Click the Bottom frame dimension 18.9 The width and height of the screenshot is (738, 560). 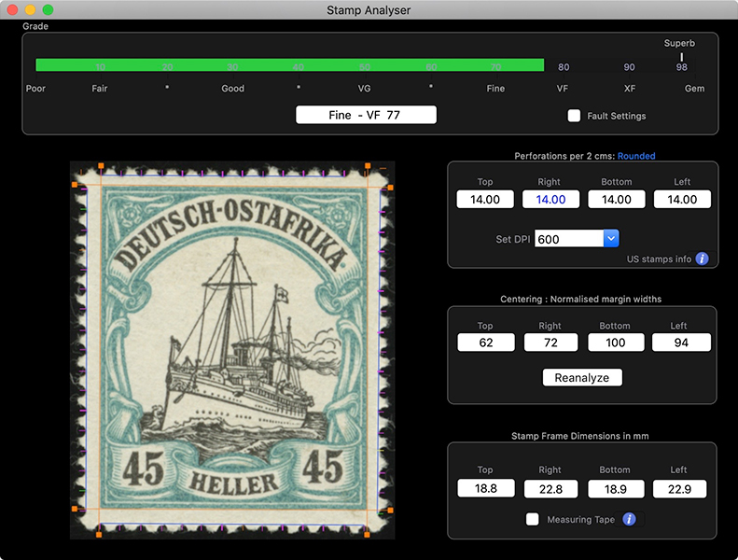[616, 489]
